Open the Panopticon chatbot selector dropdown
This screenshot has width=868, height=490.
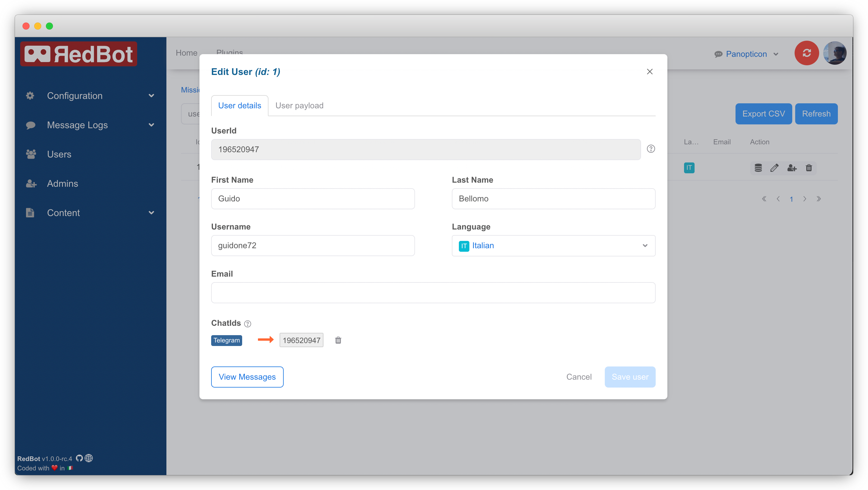click(x=746, y=54)
